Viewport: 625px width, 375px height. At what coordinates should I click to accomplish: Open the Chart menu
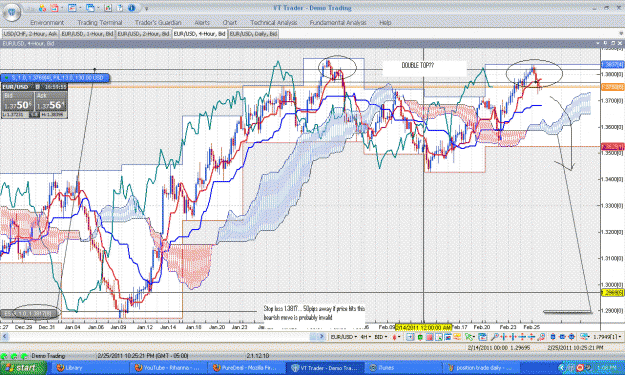pyautogui.click(x=230, y=23)
